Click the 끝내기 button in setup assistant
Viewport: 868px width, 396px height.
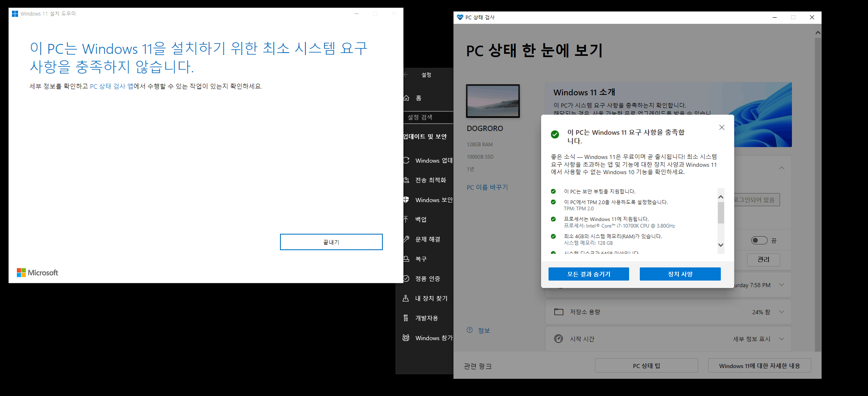coord(331,242)
